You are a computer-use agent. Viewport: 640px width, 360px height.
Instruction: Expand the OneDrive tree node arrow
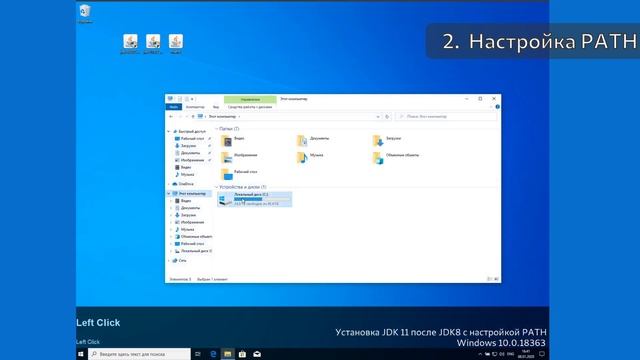(169, 184)
